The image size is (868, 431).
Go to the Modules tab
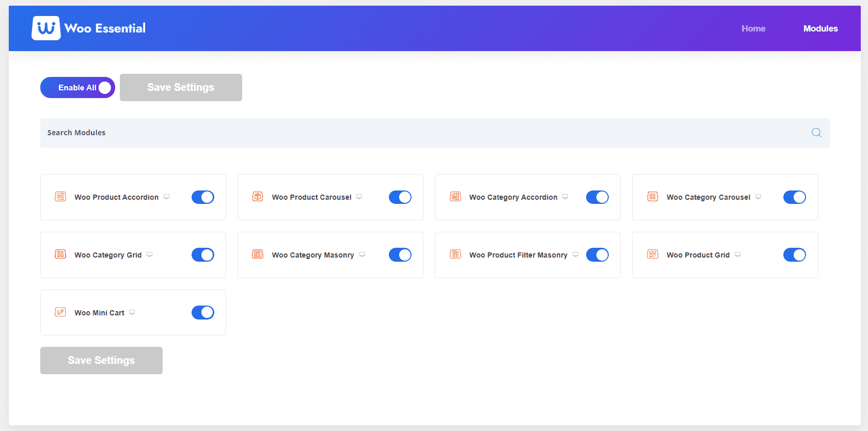pyautogui.click(x=820, y=29)
